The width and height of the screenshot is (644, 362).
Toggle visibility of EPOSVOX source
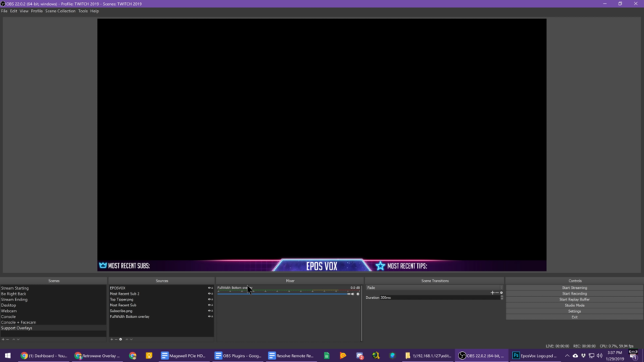(x=209, y=288)
